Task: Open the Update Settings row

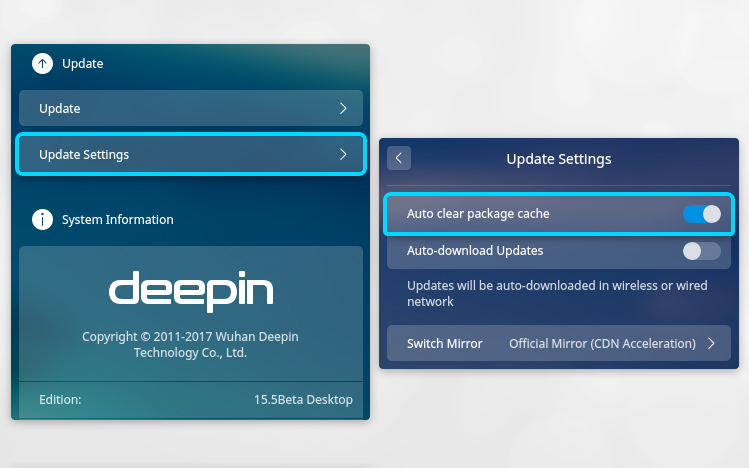Action: (191, 154)
